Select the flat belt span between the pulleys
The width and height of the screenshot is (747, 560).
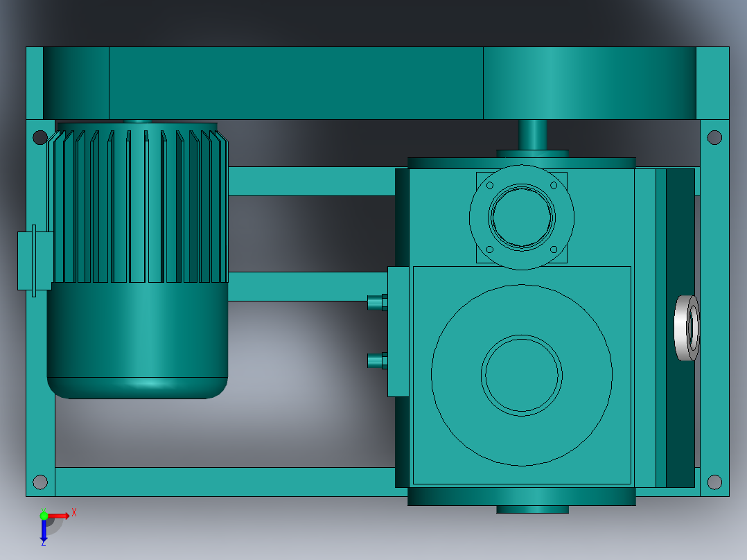tap(296, 83)
